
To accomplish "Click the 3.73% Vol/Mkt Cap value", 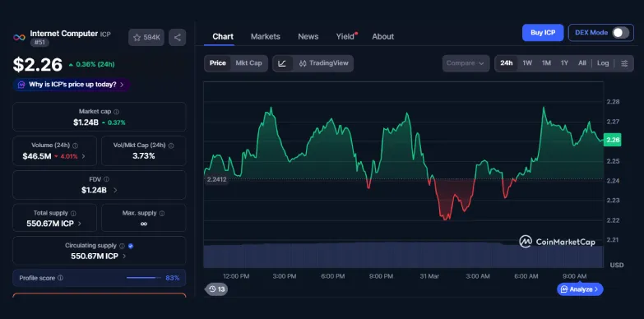I will pos(144,156).
